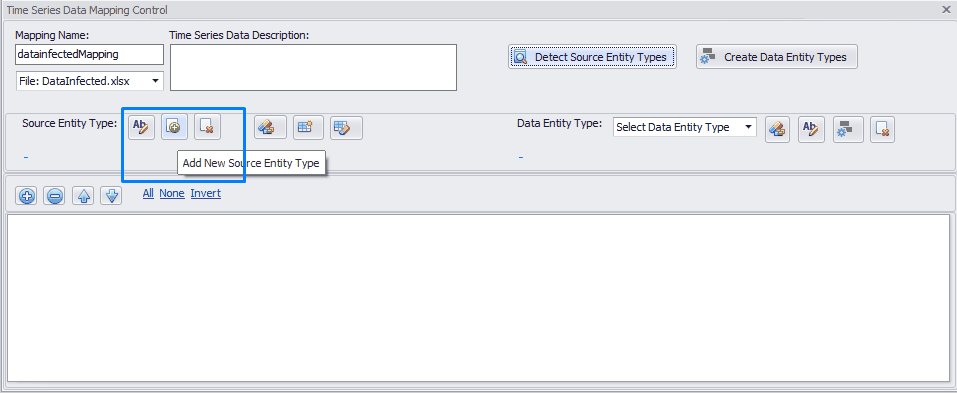Screen dimensions: 957x393
Task: Select All rows link
Action: (x=148, y=193)
